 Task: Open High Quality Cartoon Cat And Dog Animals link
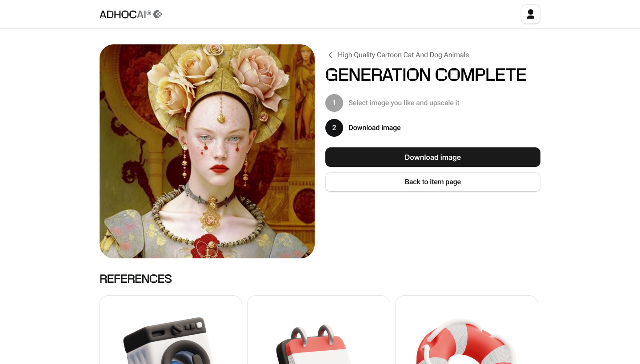click(403, 55)
